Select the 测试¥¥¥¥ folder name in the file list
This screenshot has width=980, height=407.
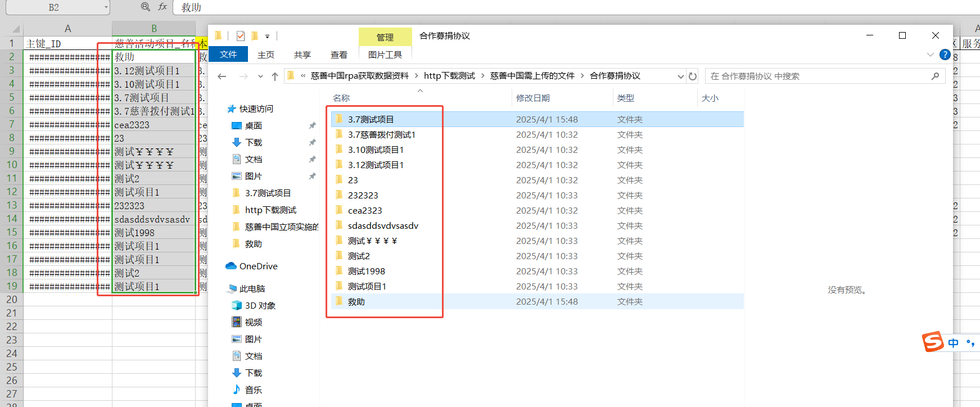pyautogui.click(x=372, y=241)
